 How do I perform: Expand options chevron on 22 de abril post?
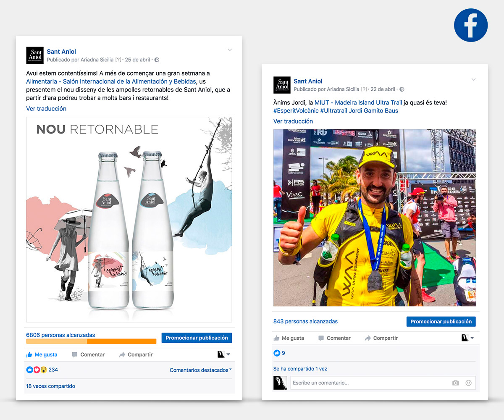pos(474,79)
